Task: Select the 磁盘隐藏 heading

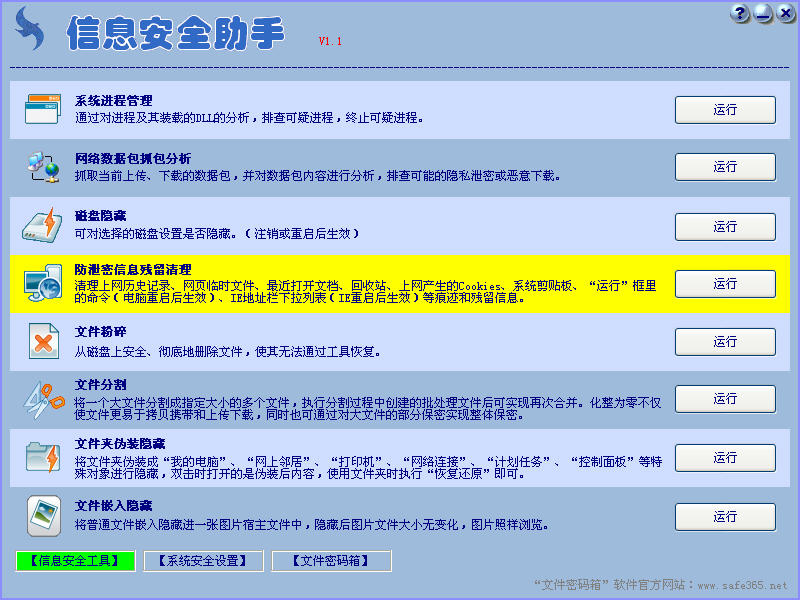Action: (101, 216)
